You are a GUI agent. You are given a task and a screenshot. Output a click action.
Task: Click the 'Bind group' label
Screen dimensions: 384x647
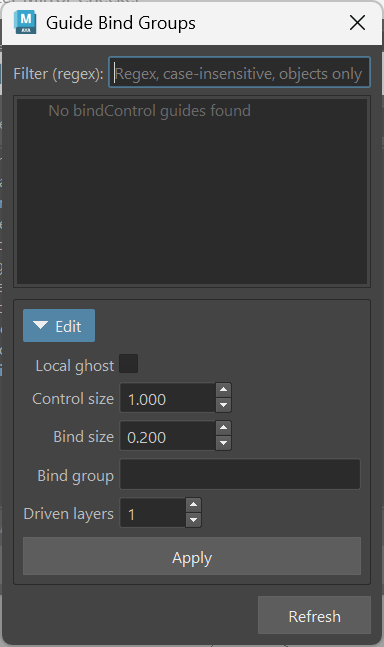[75, 475]
